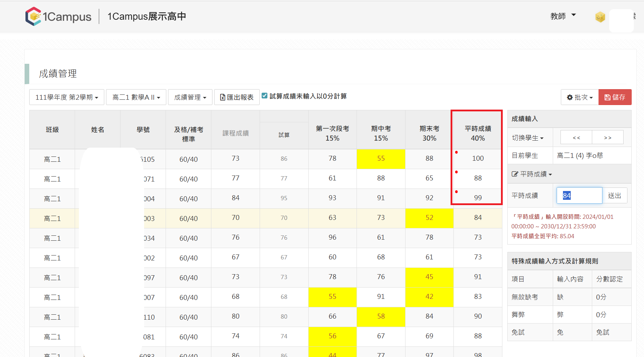Click the spreadsheet icon on 匯出報表
644x357 pixels.
coord(223,97)
